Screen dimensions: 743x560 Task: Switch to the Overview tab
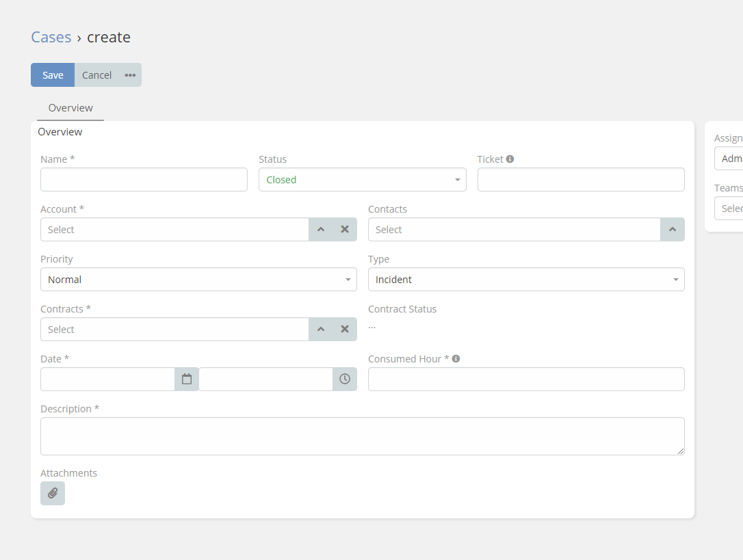tap(70, 108)
